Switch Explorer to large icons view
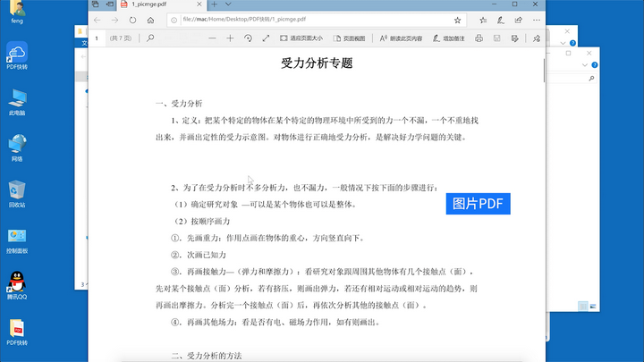 [x=593, y=307]
